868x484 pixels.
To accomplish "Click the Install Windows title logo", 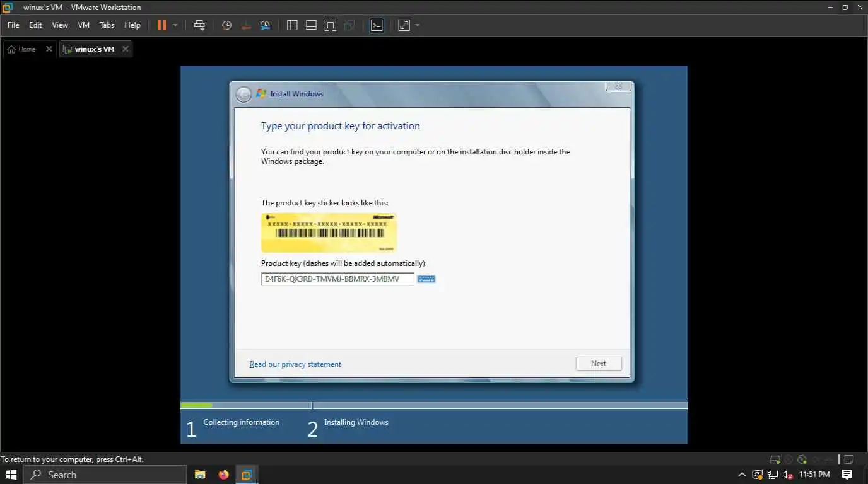I will pos(261,93).
